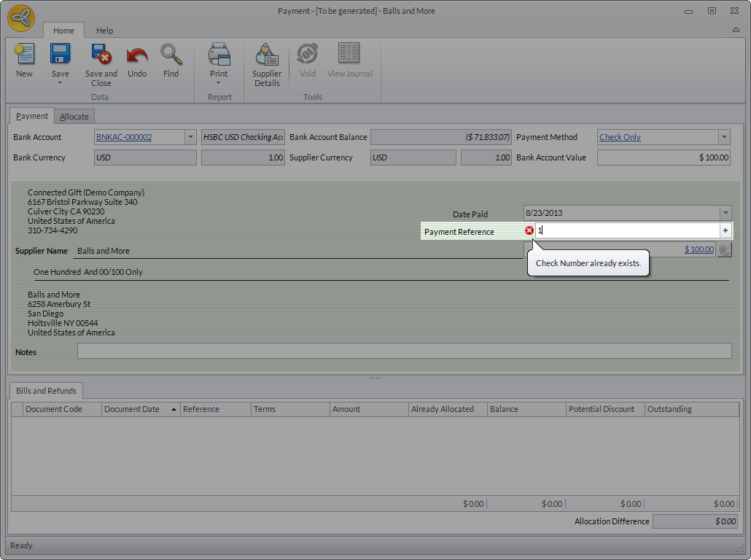Click the application logo button
751x560 pixels.
click(21, 17)
